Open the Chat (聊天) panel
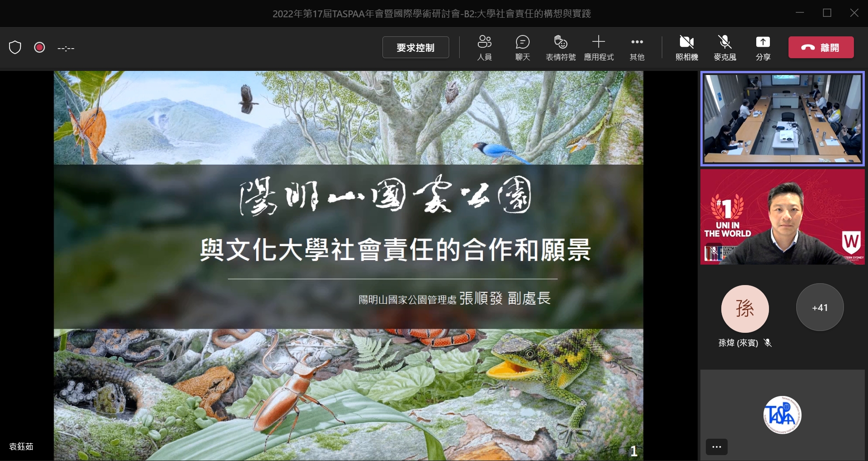The width and height of the screenshot is (868, 461). click(x=522, y=47)
